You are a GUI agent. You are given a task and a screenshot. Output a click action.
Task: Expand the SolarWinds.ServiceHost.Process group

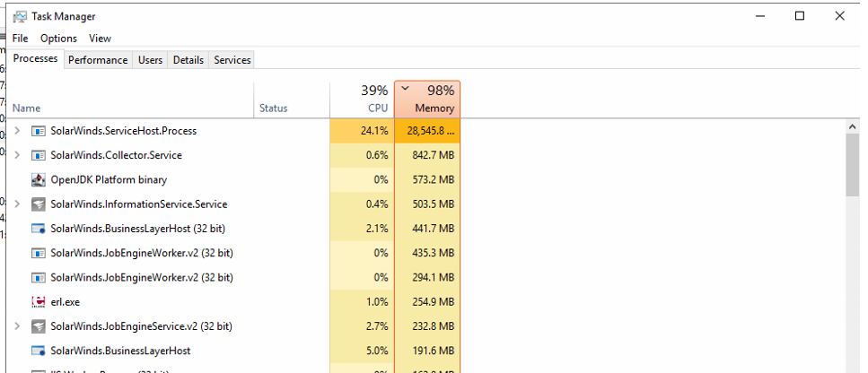[17, 131]
